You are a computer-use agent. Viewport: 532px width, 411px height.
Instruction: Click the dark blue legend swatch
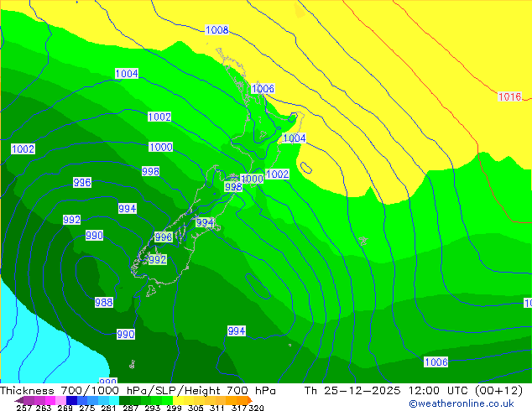click(71, 400)
